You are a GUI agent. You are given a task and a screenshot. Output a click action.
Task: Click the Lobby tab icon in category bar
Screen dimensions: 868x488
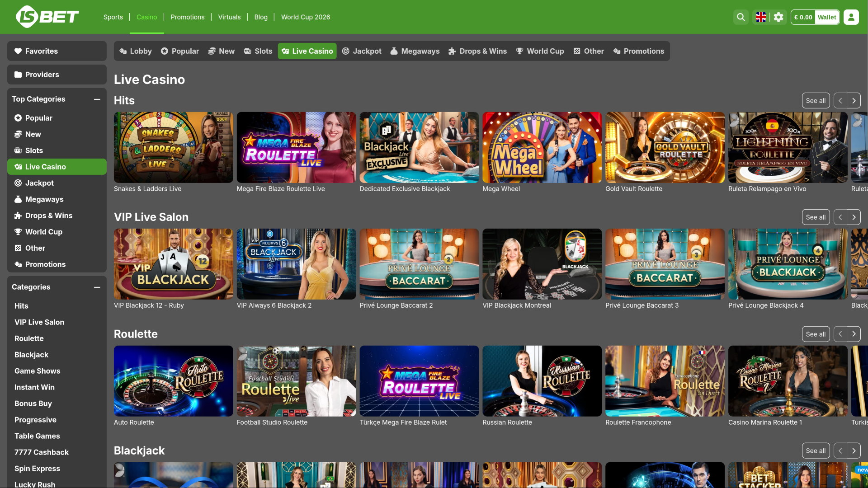(x=123, y=51)
